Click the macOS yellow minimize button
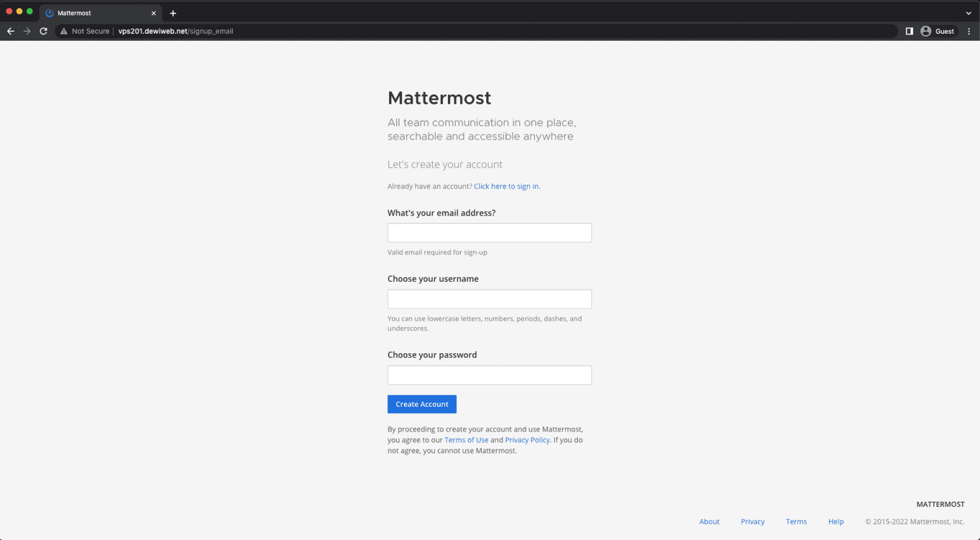 point(19,11)
